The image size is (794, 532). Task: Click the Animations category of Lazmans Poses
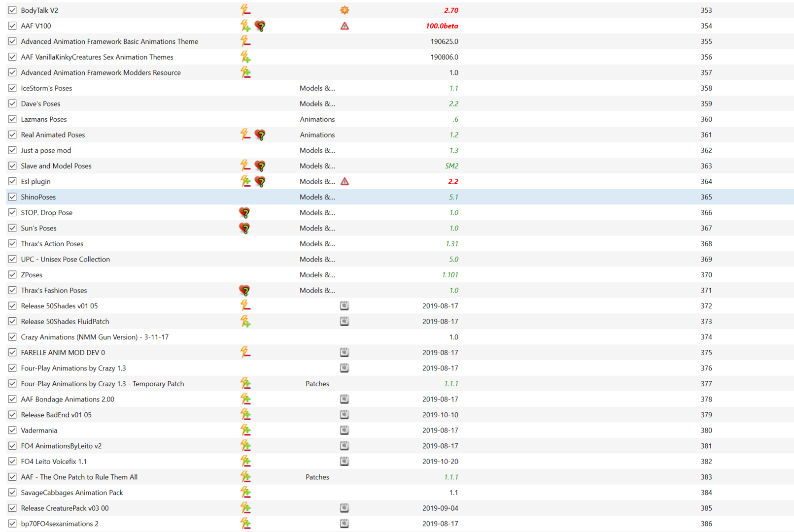(x=317, y=119)
